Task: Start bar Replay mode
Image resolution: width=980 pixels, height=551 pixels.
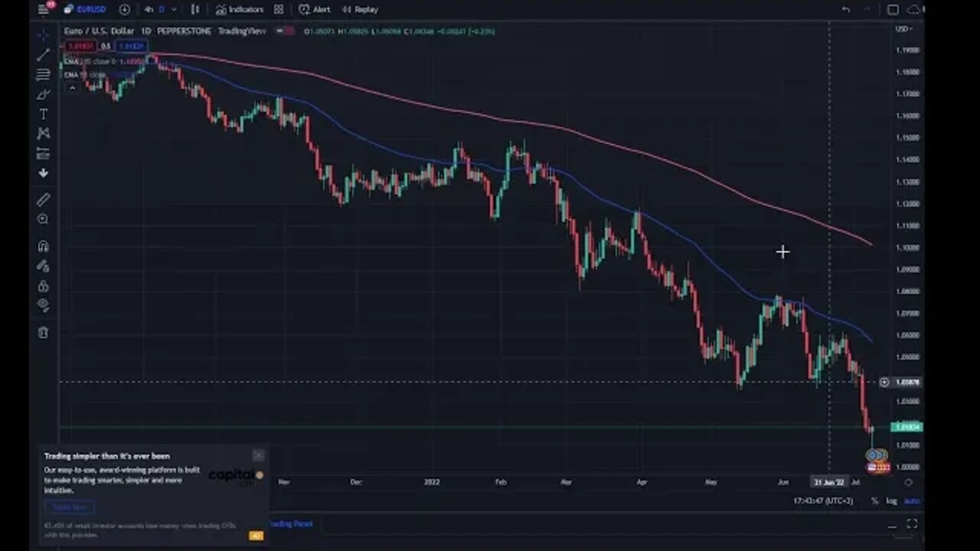Action: pos(359,9)
